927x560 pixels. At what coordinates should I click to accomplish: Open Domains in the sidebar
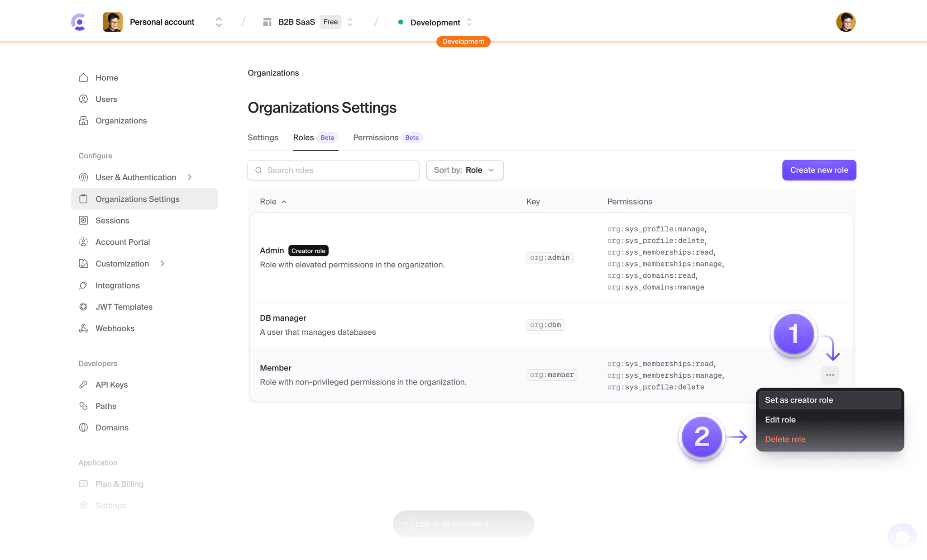(x=112, y=428)
